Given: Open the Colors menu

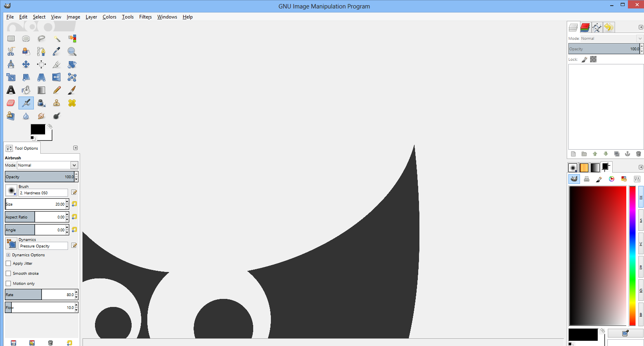Looking at the screenshot, I should 109,17.
